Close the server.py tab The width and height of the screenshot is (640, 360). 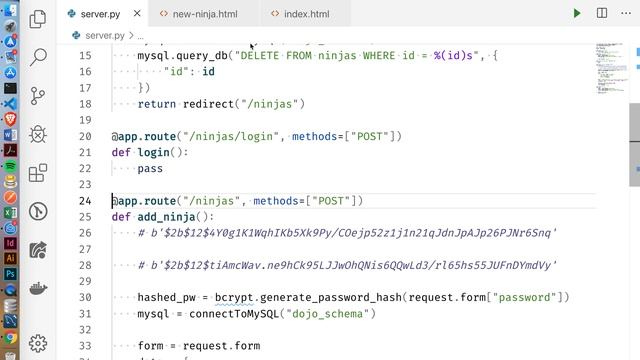click(137, 13)
